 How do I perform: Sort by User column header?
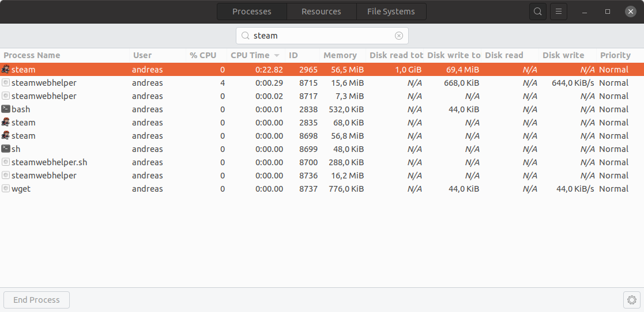[x=158, y=55]
